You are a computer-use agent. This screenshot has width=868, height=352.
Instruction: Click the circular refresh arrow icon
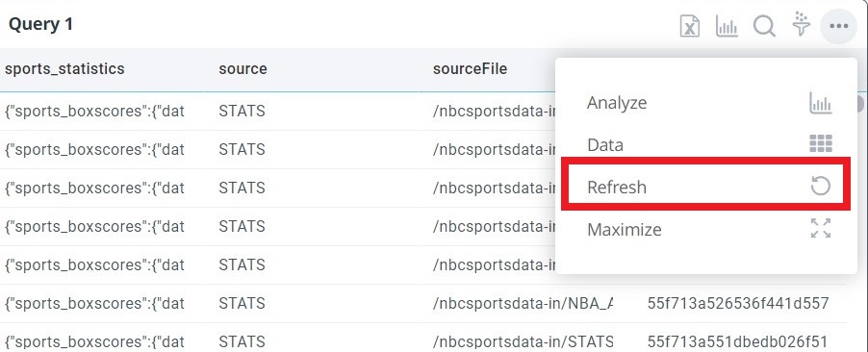[821, 187]
